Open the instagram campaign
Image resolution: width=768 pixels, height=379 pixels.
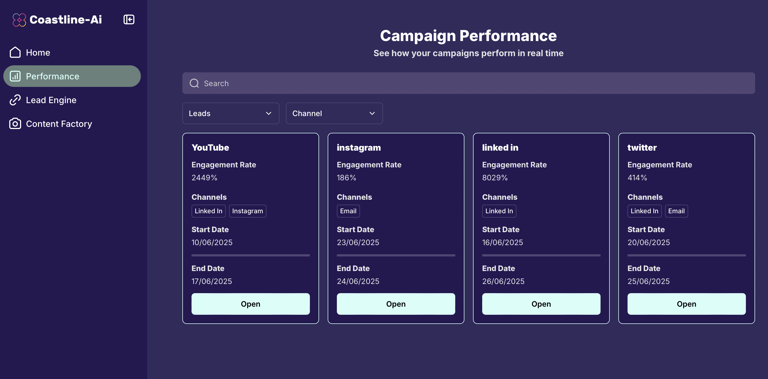(396, 304)
